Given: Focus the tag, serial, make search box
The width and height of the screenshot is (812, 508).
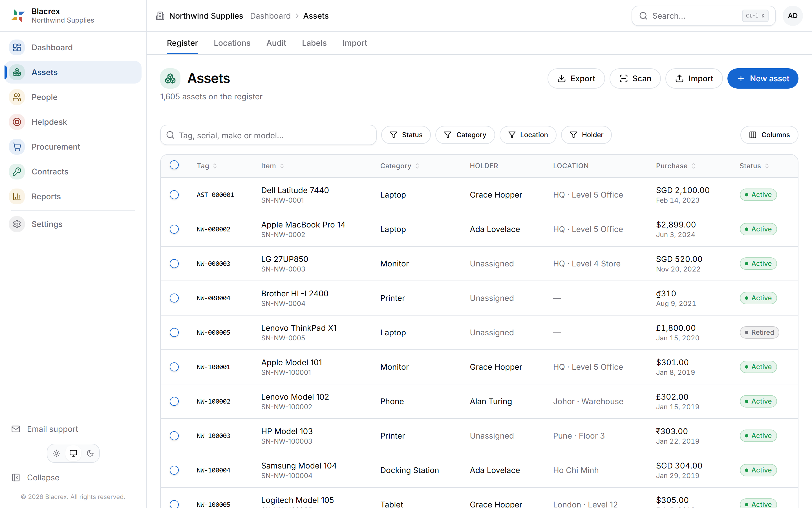Looking at the screenshot, I should [x=268, y=135].
